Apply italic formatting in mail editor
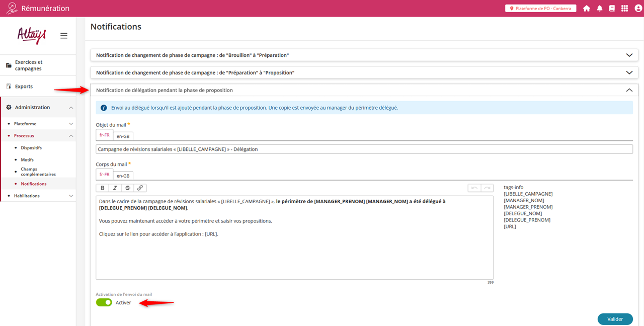644x326 pixels. pos(115,188)
